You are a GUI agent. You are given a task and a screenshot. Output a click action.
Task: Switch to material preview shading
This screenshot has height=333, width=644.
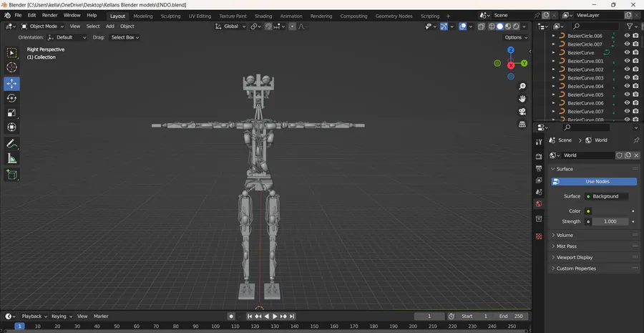tap(508, 26)
